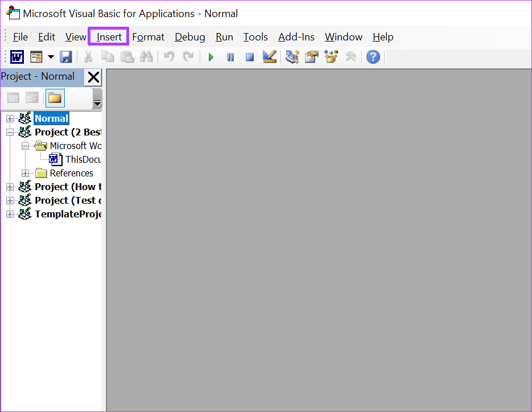Expand the TemplateProject node
Image resolution: width=532 pixels, height=412 pixels.
tap(10, 215)
